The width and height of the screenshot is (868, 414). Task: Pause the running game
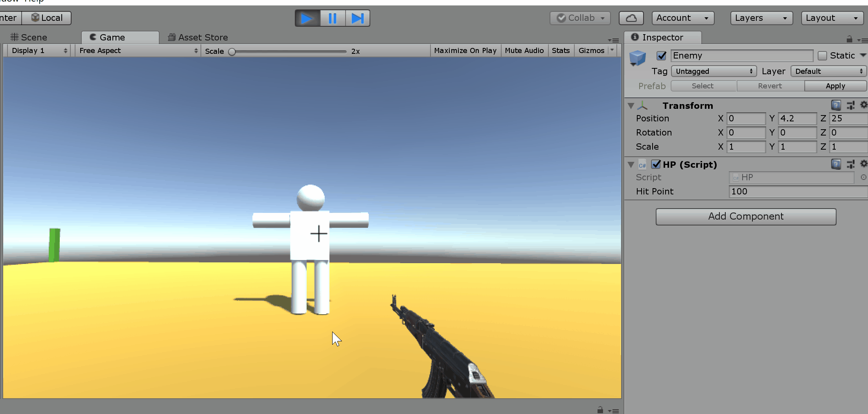tap(332, 18)
